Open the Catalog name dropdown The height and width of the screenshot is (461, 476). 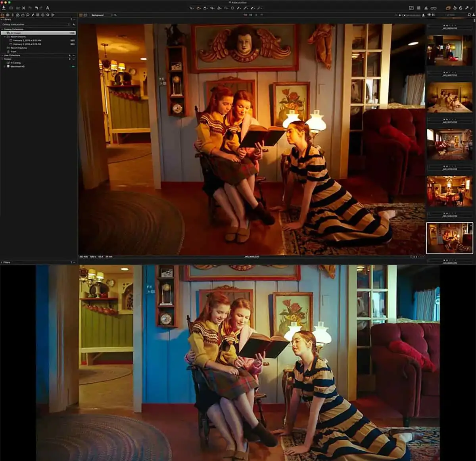coord(36,24)
